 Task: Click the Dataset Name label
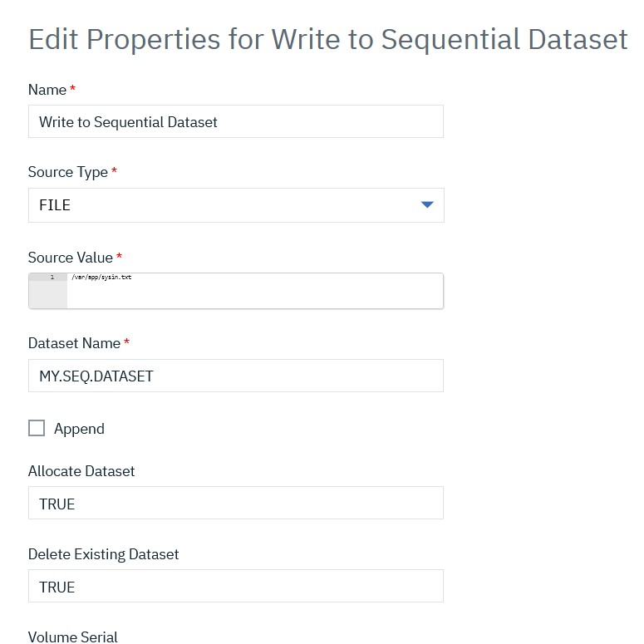click(74, 343)
